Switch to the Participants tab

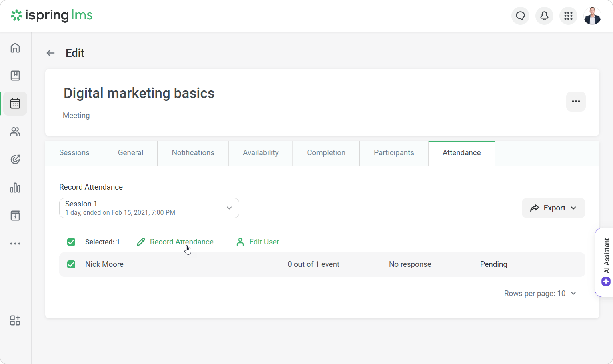394,153
